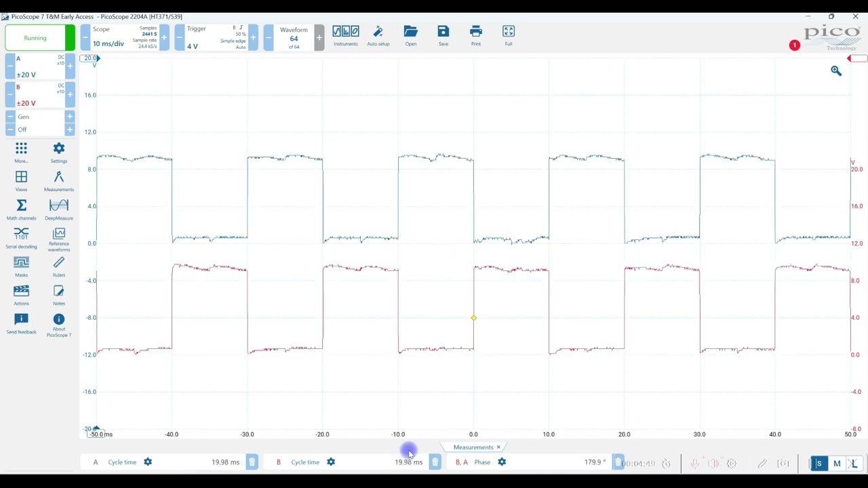Decrease channel B voltage range
Viewport: 868px width, 488px height.
(10, 95)
